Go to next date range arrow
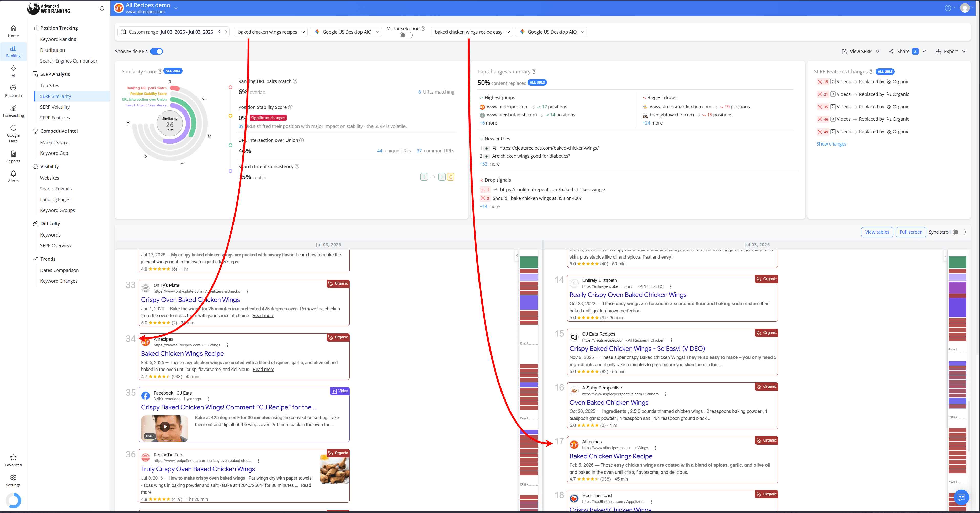980x513 pixels. point(226,32)
